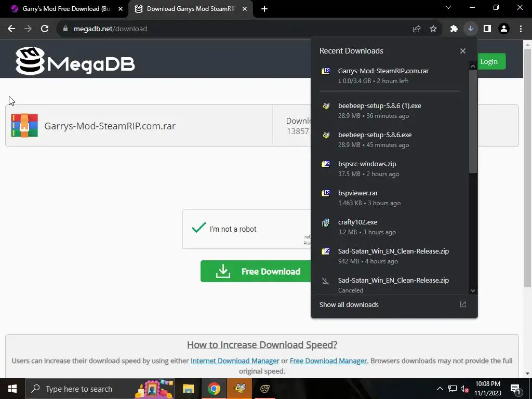Click the MegaDB logo
The image size is (532, 399).
click(x=75, y=61)
